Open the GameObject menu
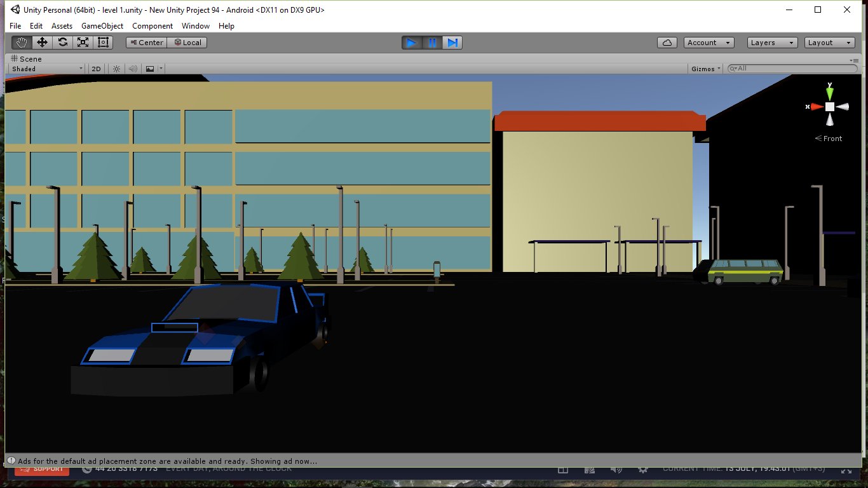The image size is (868, 488). (102, 26)
